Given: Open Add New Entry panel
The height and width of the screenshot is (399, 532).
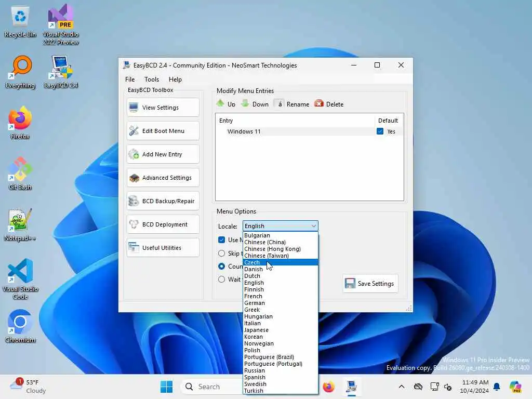Looking at the screenshot, I should coord(163,154).
